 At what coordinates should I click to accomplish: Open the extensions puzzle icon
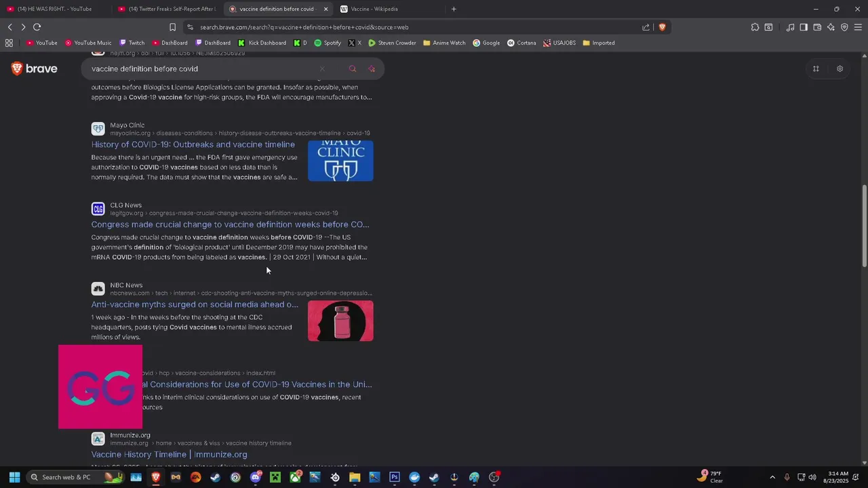click(755, 27)
